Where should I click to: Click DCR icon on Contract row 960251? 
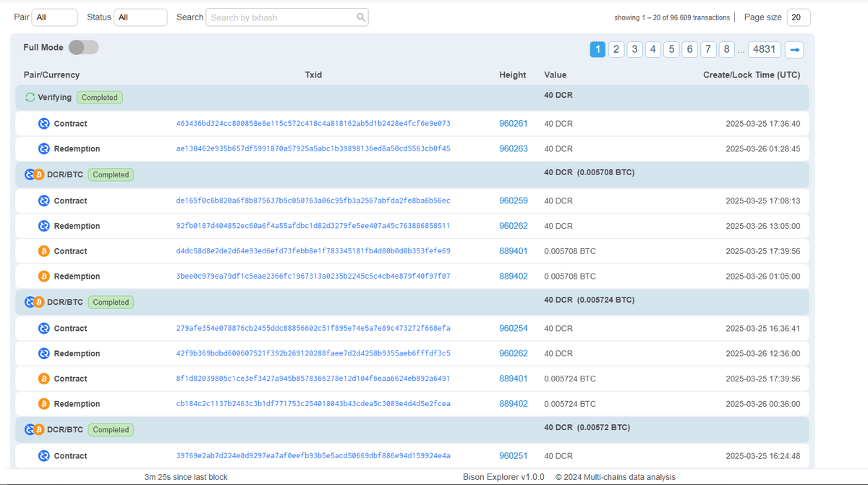coord(43,456)
